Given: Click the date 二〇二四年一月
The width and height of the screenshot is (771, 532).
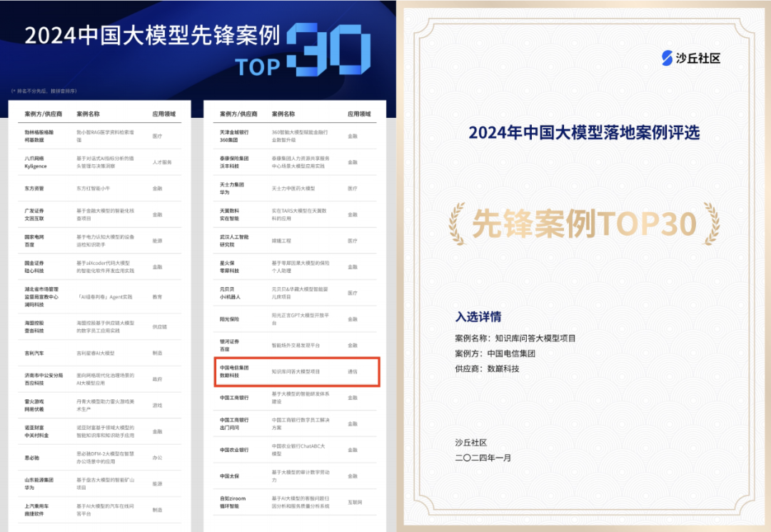Looking at the screenshot, I should tap(483, 458).
